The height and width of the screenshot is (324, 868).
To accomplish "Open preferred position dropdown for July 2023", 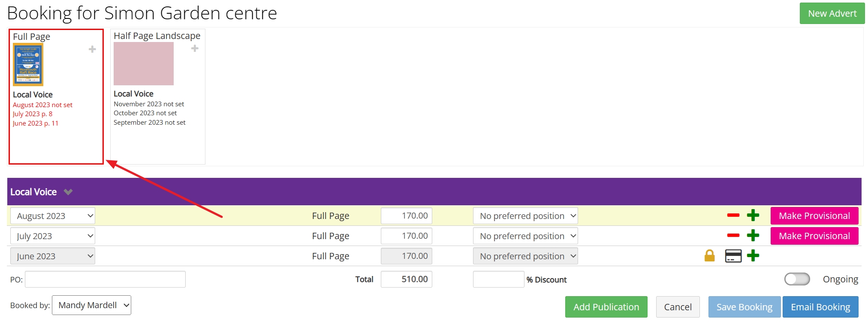I will [525, 236].
